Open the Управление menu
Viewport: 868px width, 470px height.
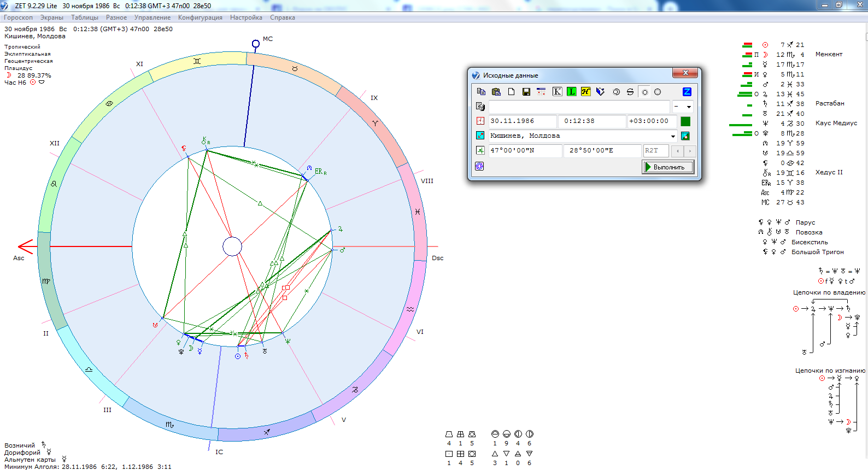tap(153, 17)
